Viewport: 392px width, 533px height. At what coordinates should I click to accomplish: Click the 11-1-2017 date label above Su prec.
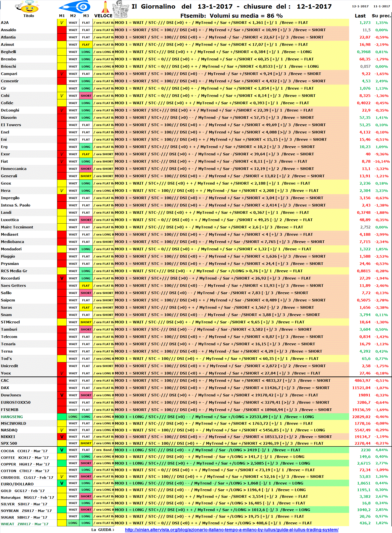(x=382, y=6)
